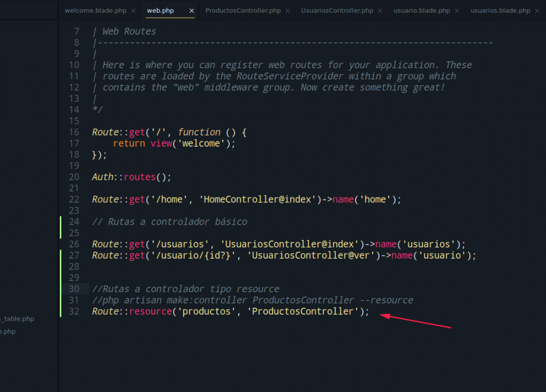Switch to the welcome.blade.php tab
The height and width of the screenshot is (392, 546).
96,11
